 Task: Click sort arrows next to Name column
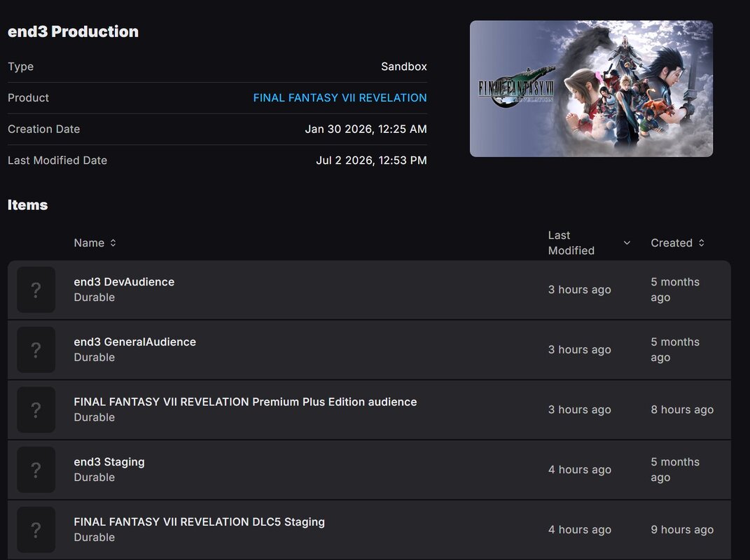pos(113,243)
